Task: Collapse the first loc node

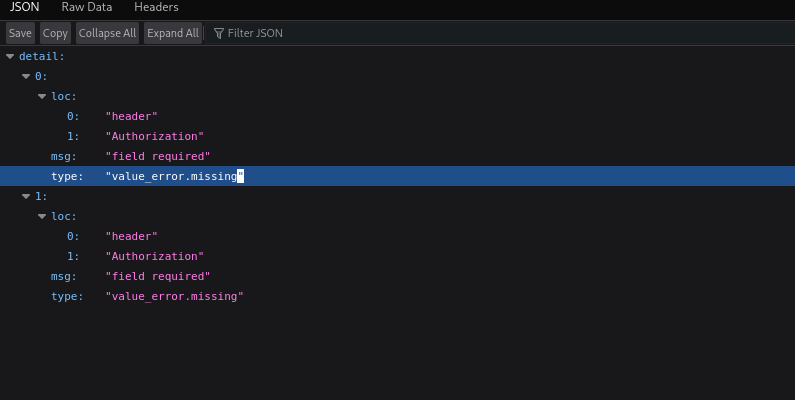Action: (x=42, y=96)
